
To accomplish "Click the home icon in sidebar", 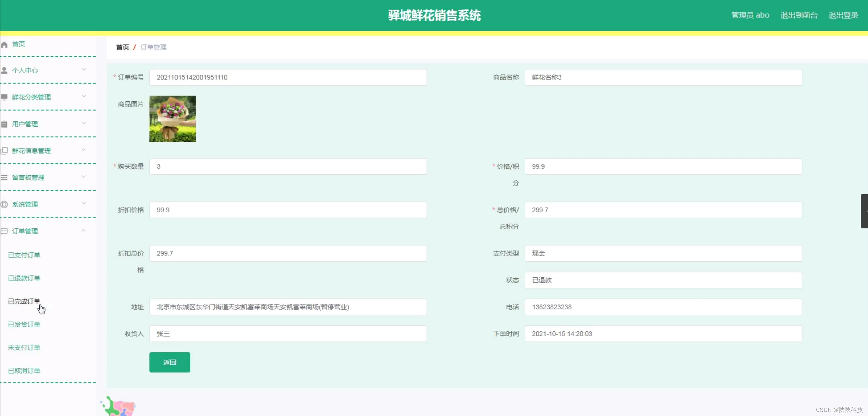I will (4, 45).
